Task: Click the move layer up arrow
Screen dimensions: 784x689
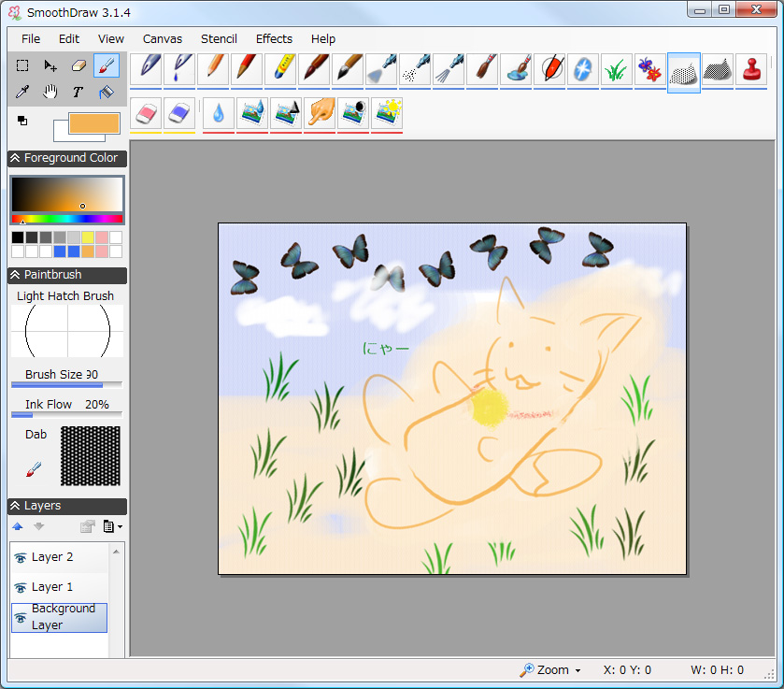Action: click(17, 525)
